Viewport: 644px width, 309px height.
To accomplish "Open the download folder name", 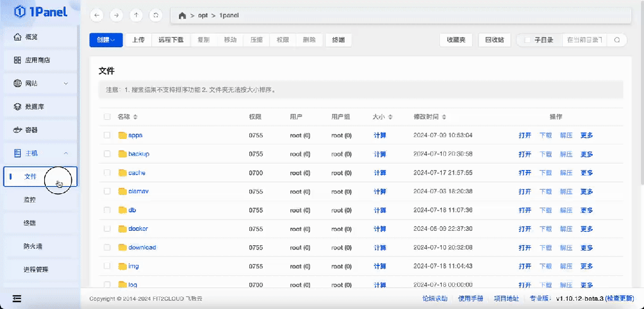I will tap(142, 248).
